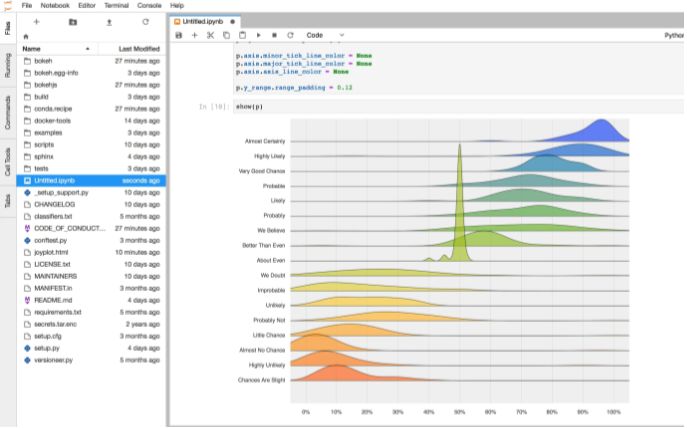Screen dimensions: 687x428
Task: Open the examples folder
Action: [91, 133]
